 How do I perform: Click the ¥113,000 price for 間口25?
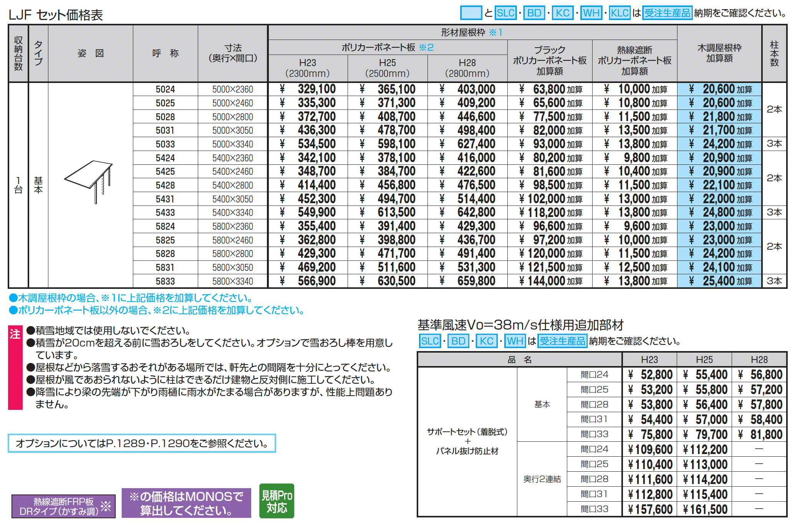point(705,464)
